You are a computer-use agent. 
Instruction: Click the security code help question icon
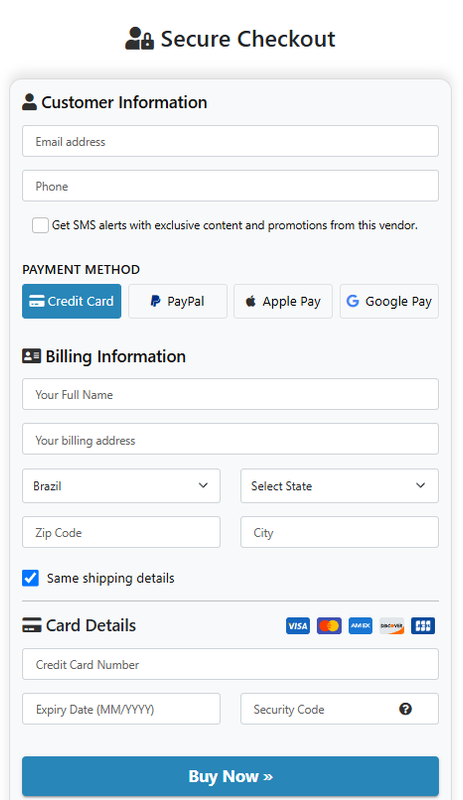405,709
